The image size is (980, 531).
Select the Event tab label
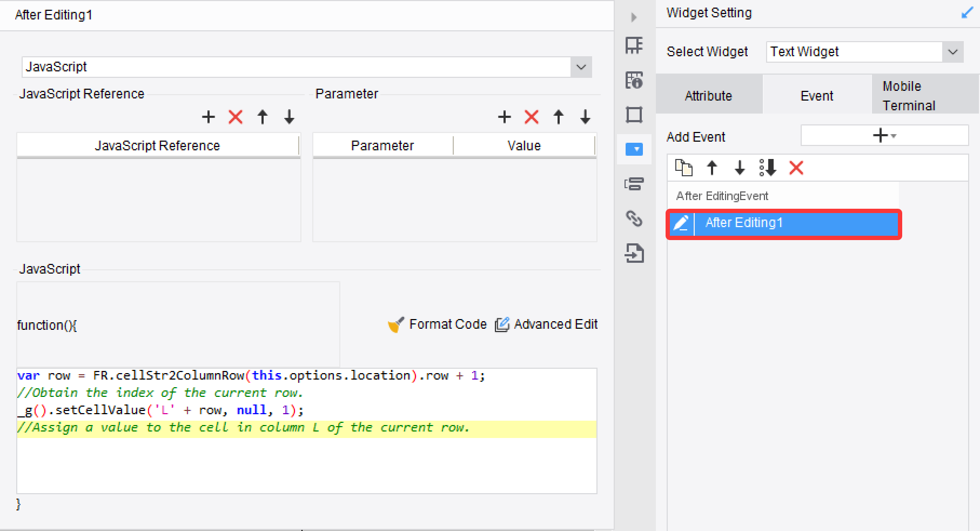click(x=816, y=96)
